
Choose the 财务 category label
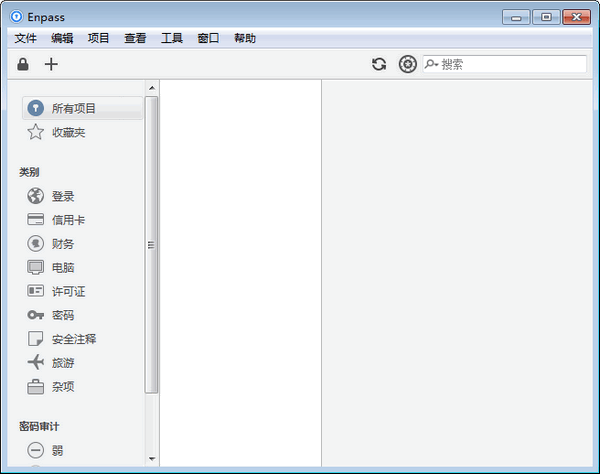tap(63, 244)
